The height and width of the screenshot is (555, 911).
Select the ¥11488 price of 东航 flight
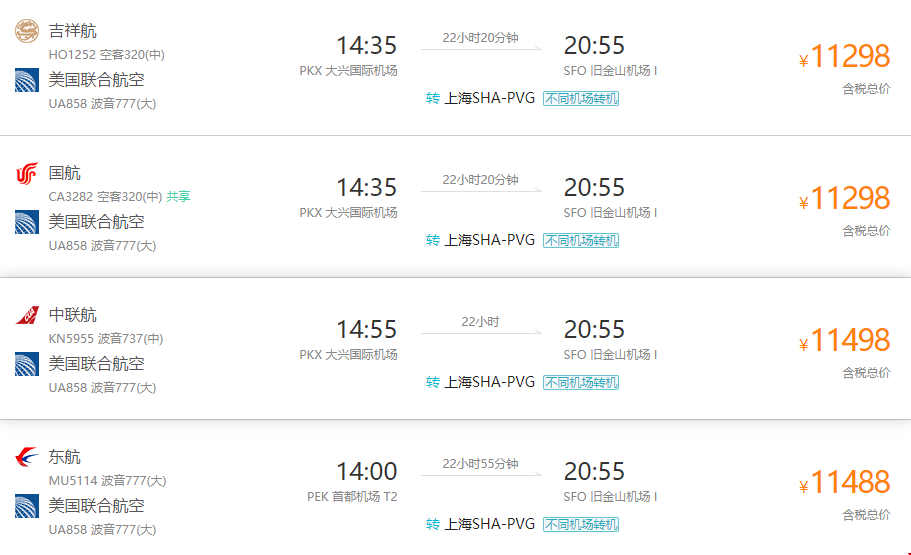pyautogui.click(x=844, y=482)
